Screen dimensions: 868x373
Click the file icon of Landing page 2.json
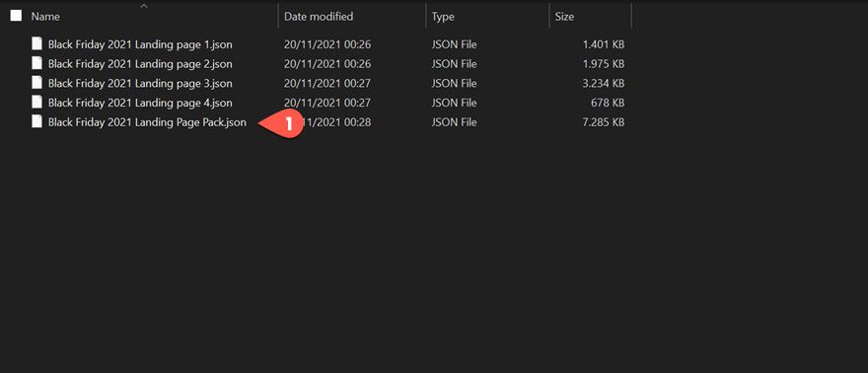tap(36, 63)
